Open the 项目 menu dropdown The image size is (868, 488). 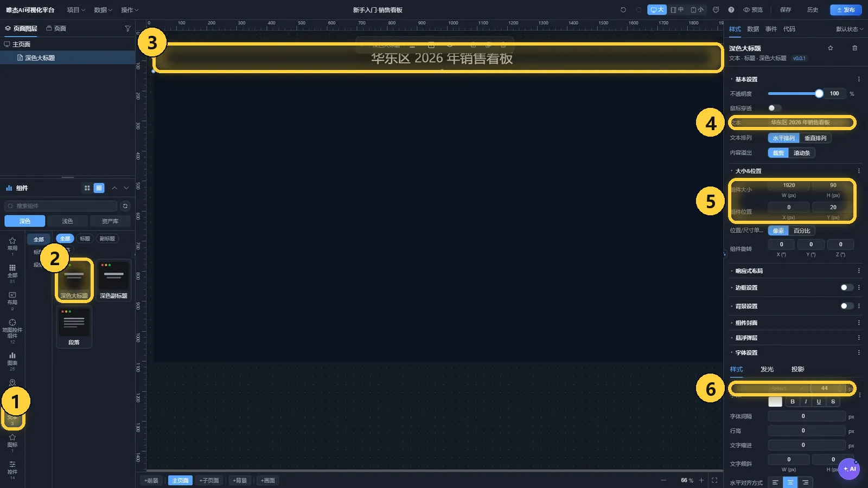[76, 10]
